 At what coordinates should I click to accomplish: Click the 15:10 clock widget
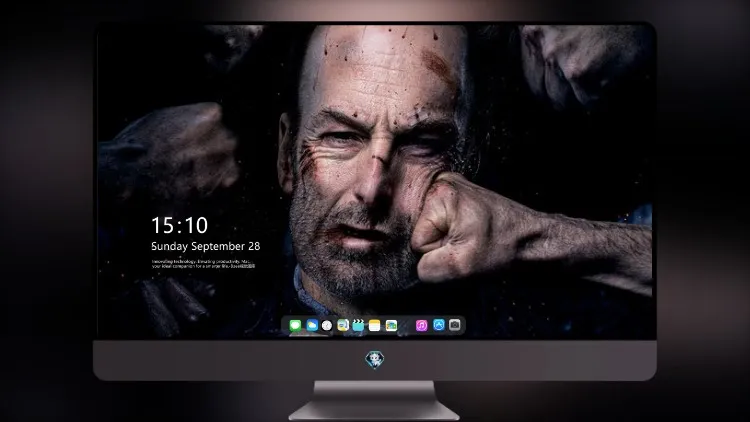(180, 225)
